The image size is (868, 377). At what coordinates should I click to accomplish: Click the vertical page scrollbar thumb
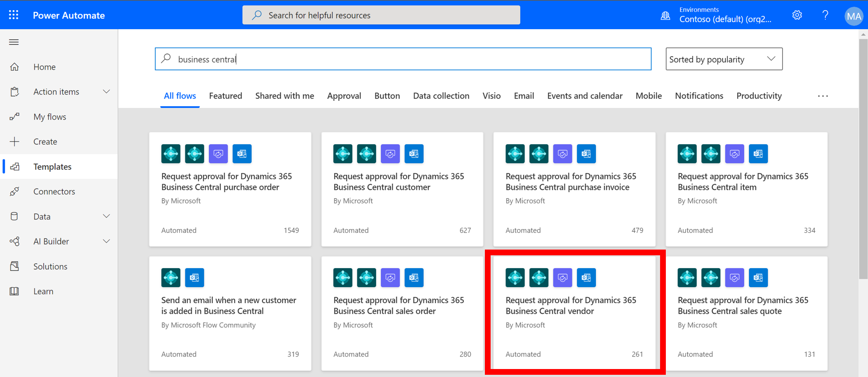[x=863, y=159]
